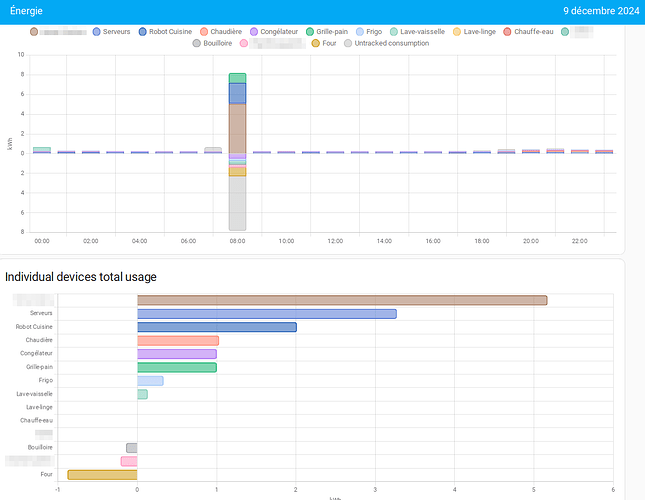Toggle the Lave-vaisselle legend entry
Image resolution: width=645 pixels, height=500 pixels.
(418, 32)
